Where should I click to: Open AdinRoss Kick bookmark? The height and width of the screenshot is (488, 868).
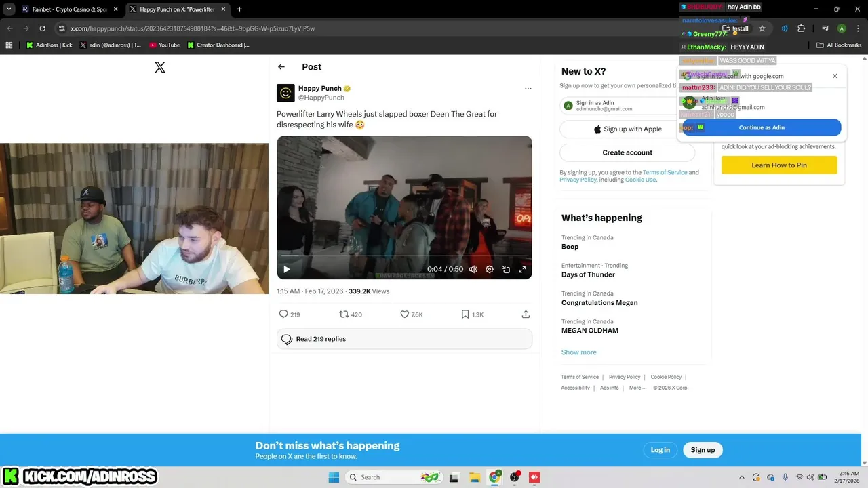[x=50, y=45]
